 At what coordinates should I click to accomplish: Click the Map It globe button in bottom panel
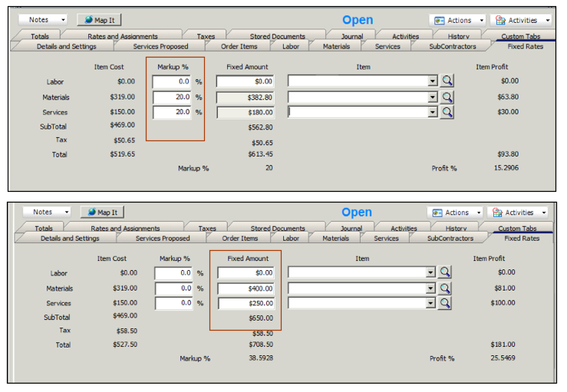pyautogui.click(x=101, y=212)
